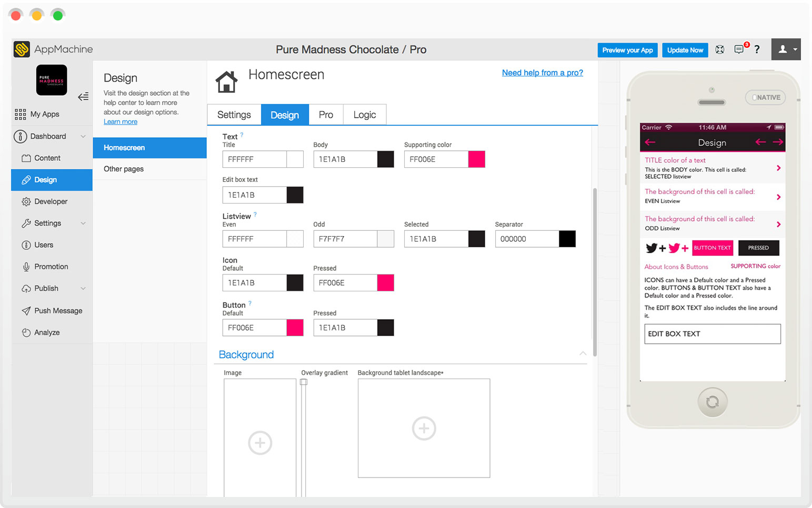The width and height of the screenshot is (812, 508).
Task: Collapse the Background section
Action: pos(583,354)
